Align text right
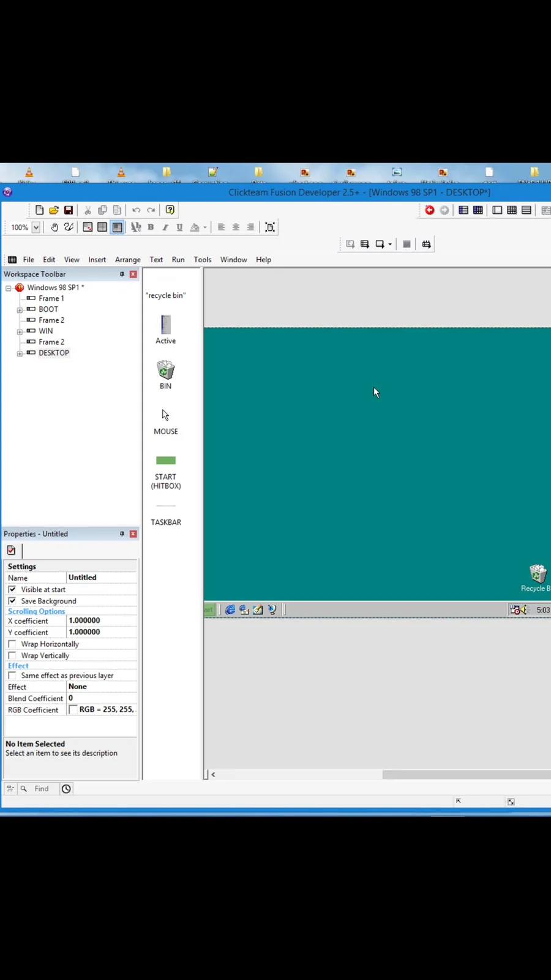Image resolution: width=551 pixels, height=980 pixels. click(250, 227)
